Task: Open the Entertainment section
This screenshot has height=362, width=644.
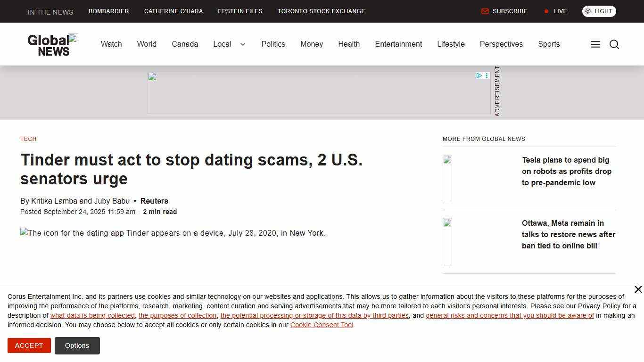Action: coord(398,44)
